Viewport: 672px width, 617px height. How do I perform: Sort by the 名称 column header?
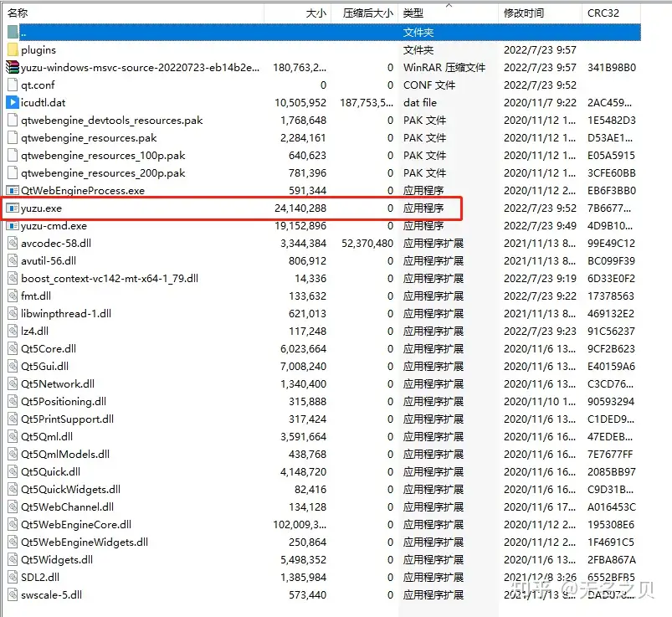click(x=133, y=13)
